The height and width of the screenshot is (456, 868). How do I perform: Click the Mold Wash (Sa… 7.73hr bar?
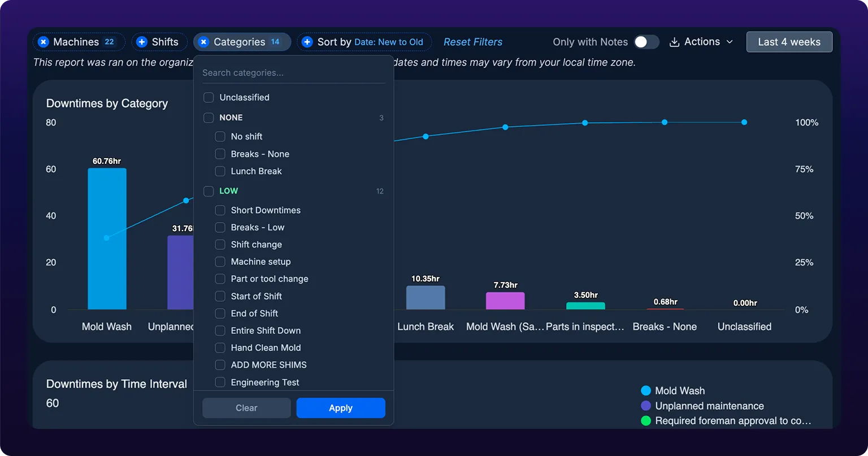pos(505,301)
